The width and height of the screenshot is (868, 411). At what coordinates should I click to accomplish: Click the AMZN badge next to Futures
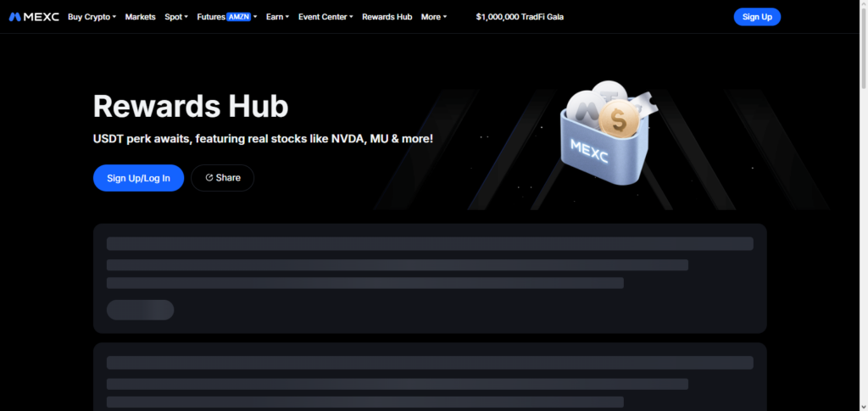point(238,17)
